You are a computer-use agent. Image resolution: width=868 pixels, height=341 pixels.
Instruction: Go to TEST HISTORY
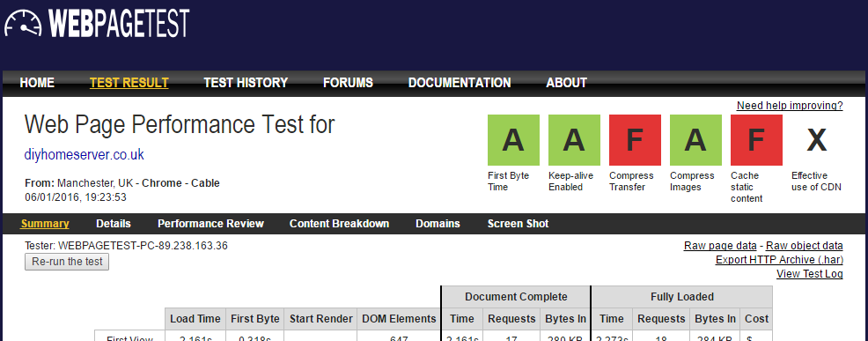click(x=246, y=83)
